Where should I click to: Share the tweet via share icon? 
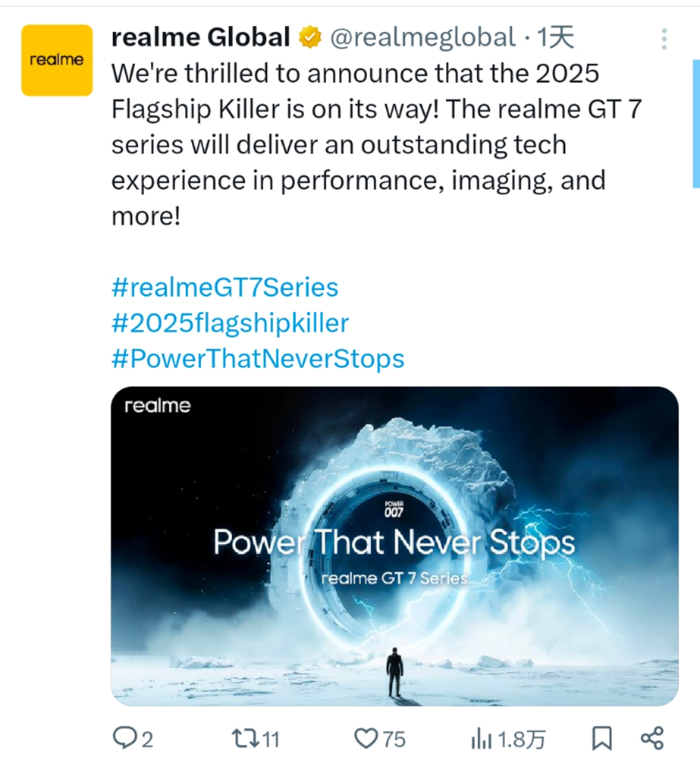click(x=652, y=738)
